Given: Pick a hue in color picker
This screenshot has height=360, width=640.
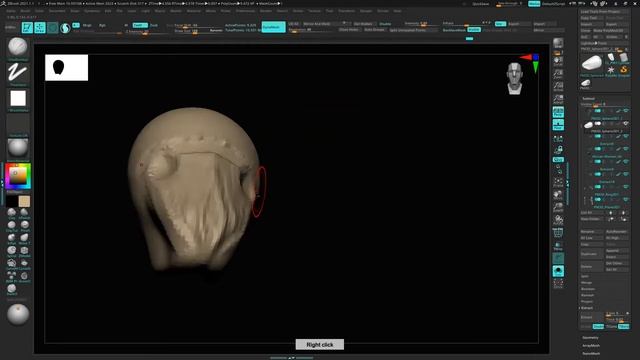Looking at the screenshot, I should pos(18,176).
